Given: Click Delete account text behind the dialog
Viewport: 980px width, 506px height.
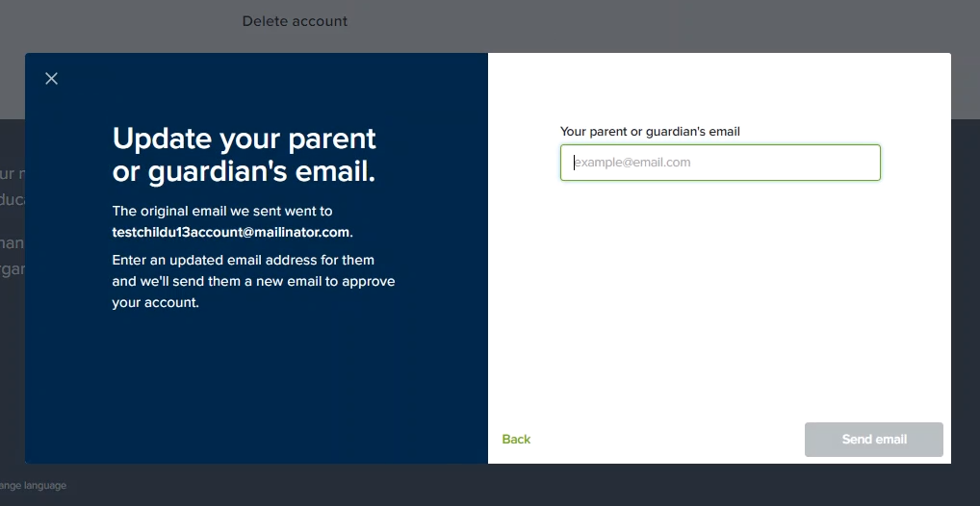Looking at the screenshot, I should [295, 21].
